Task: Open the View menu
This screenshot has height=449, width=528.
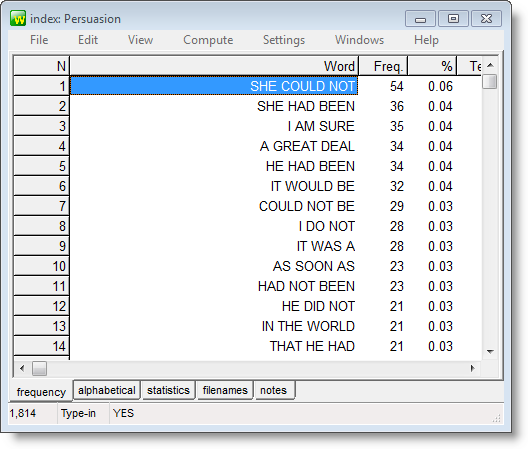Action: click(140, 40)
